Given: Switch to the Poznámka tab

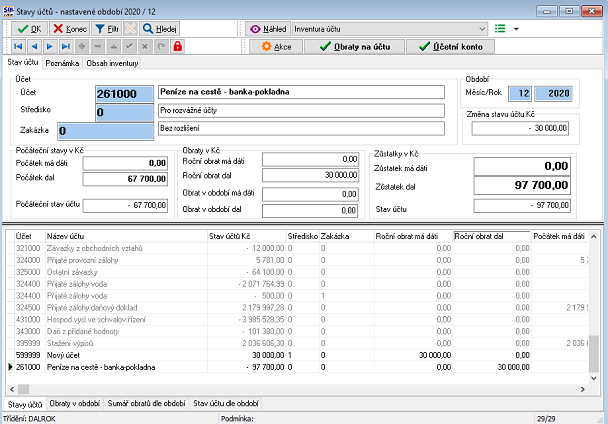Looking at the screenshot, I should 62,63.
